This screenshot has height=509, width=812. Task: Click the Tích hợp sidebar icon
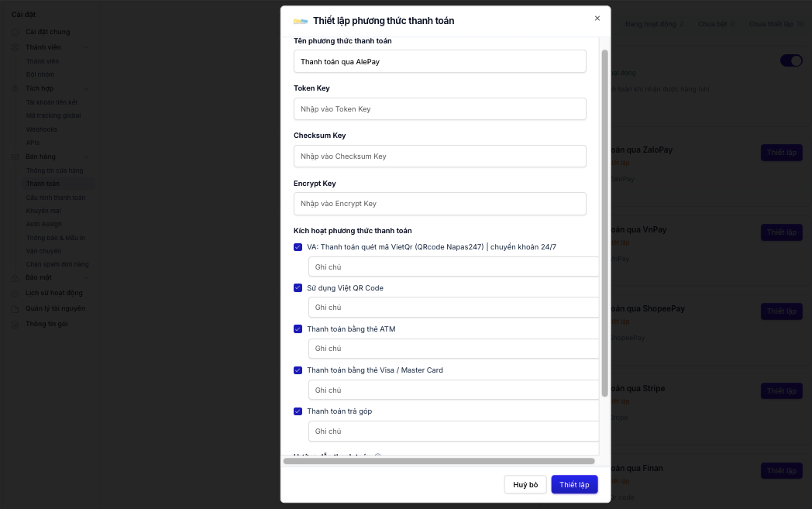click(15, 88)
